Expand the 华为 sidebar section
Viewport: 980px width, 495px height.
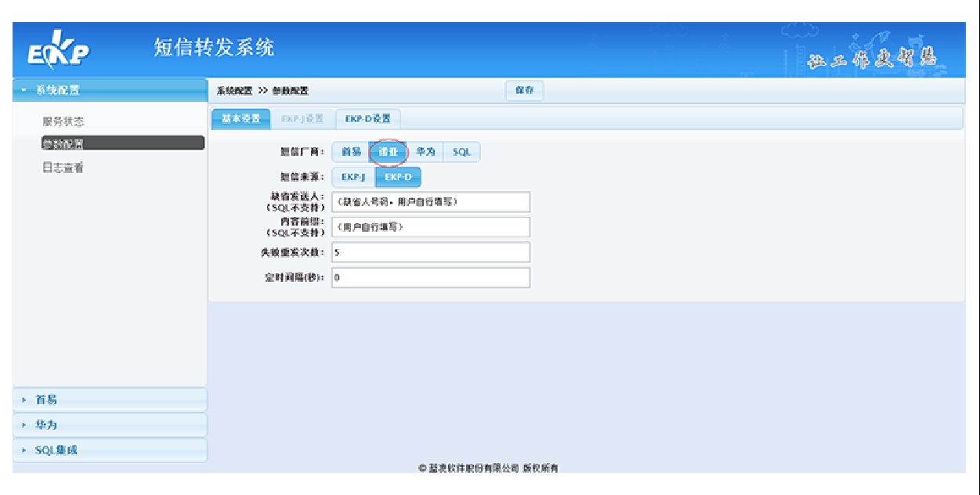point(110,425)
